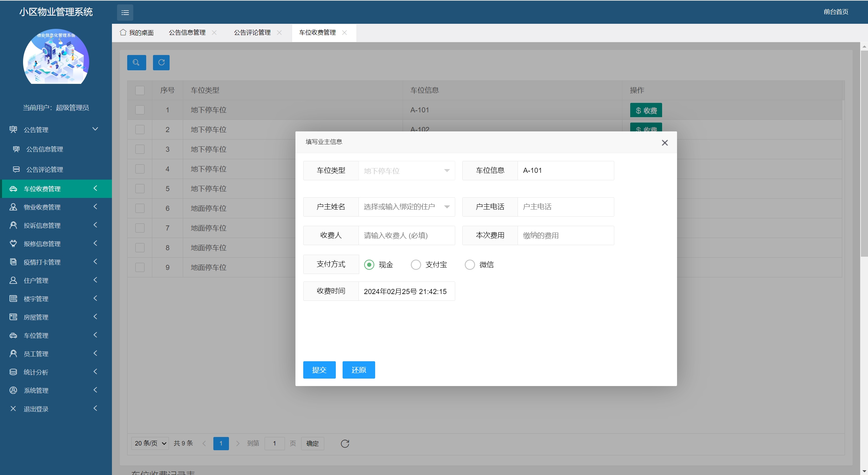Click the 提交 submit button

(319, 370)
